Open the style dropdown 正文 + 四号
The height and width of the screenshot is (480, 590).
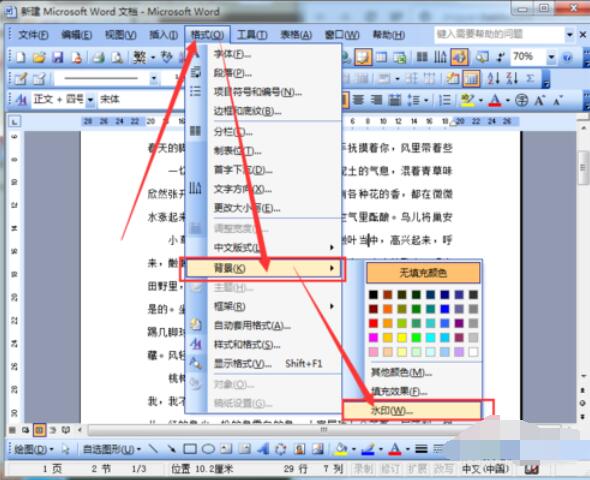point(90,100)
